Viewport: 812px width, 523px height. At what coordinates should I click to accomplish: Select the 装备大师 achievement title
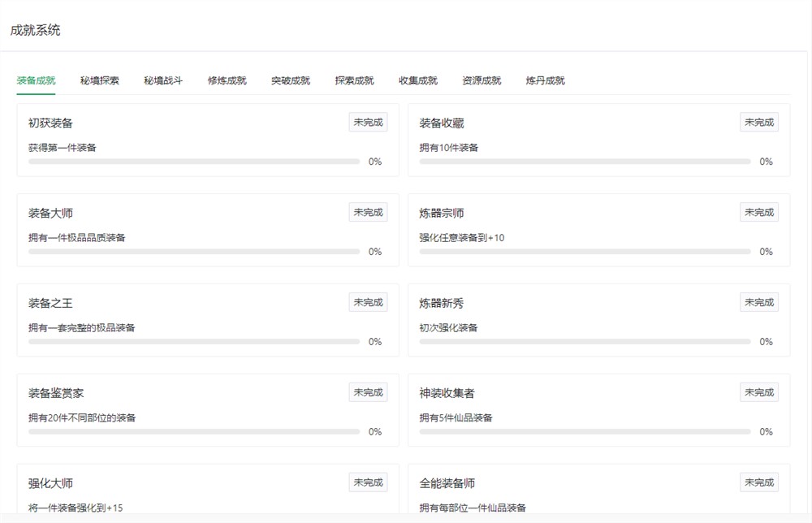(x=50, y=213)
